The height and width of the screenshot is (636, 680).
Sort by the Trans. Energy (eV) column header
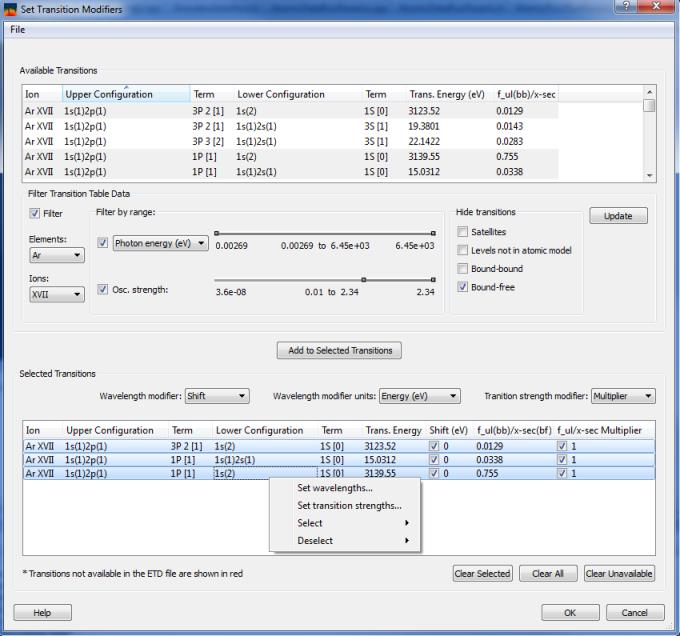[x=446, y=94]
